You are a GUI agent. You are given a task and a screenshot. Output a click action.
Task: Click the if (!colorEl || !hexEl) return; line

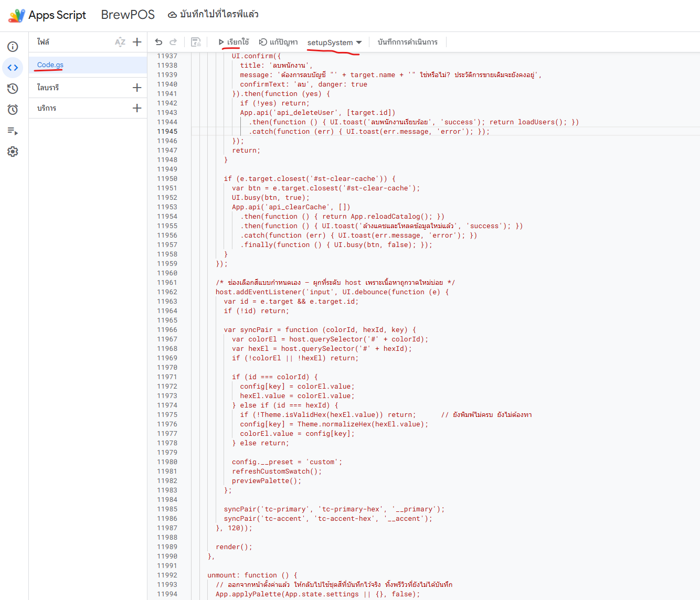[x=295, y=358]
